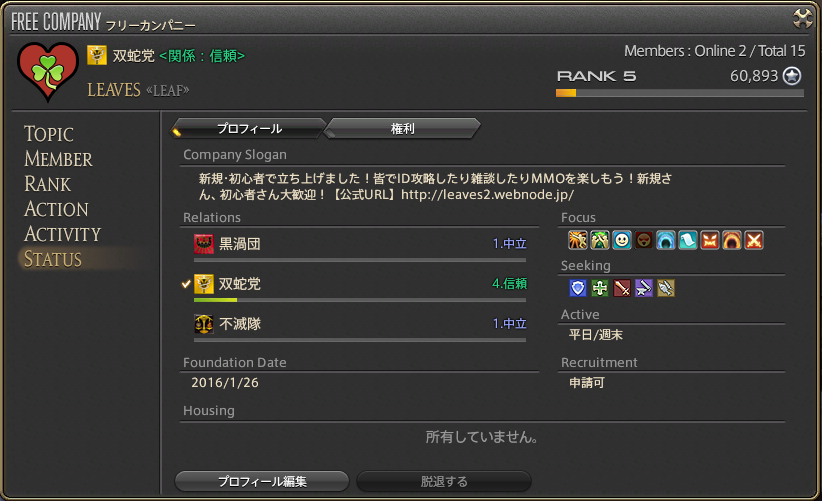Click the darkened angry face Focus icon
The width and height of the screenshot is (822, 501).
pos(644,240)
